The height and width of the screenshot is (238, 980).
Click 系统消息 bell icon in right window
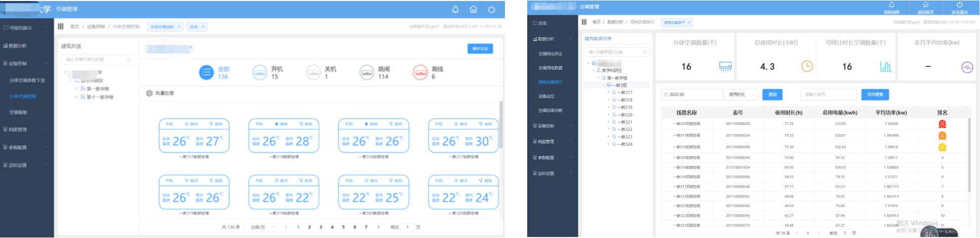[892, 5]
